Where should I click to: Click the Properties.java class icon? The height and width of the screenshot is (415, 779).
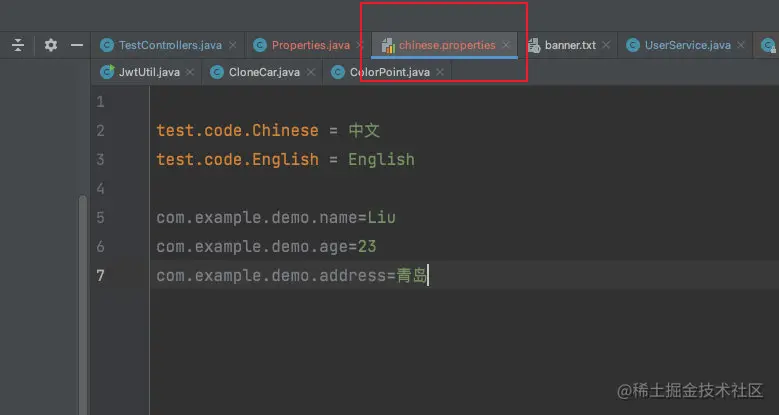point(260,45)
